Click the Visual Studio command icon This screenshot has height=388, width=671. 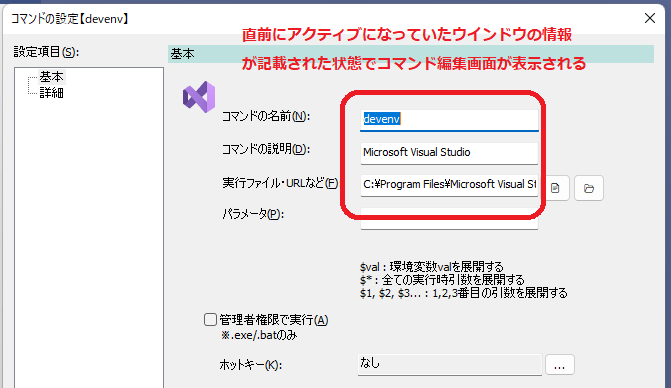[199, 97]
